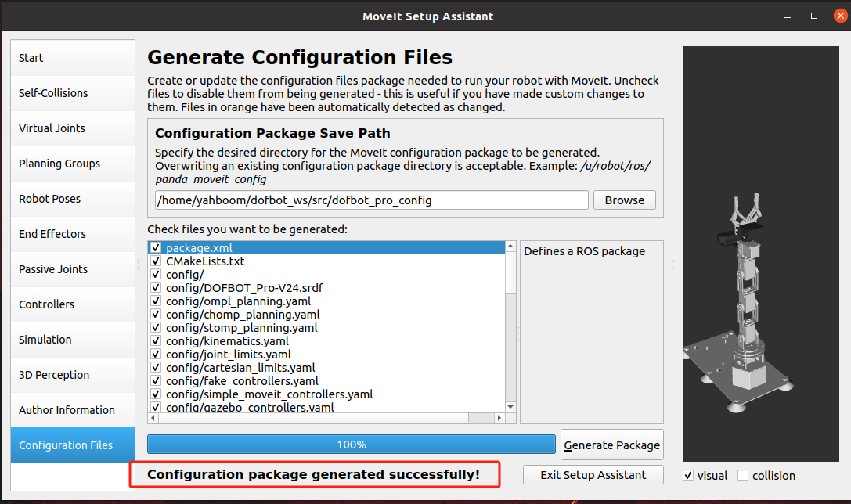Select config/DOFBOT_Pro-V24.srdf file name
The width and height of the screenshot is (851, 504).
(245, 287)
